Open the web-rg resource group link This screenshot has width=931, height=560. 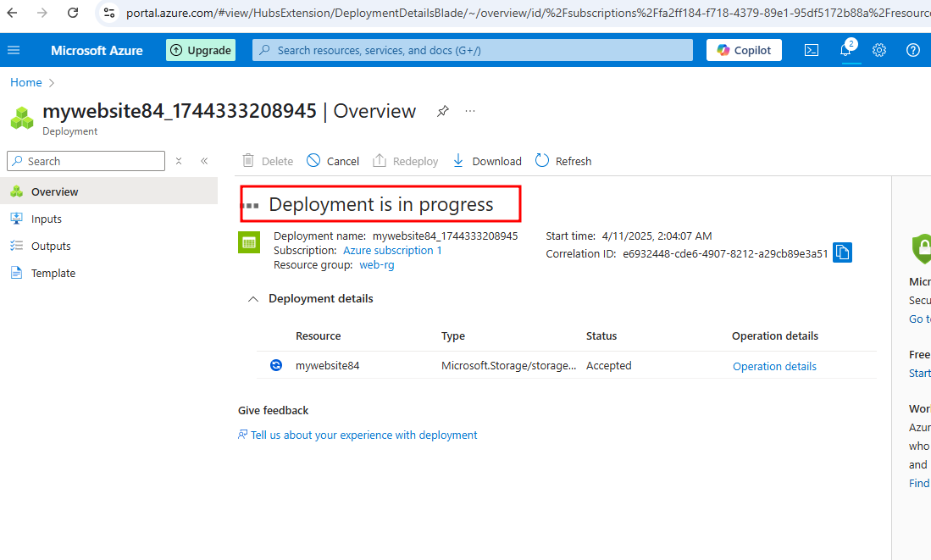(x=377, y=265)
